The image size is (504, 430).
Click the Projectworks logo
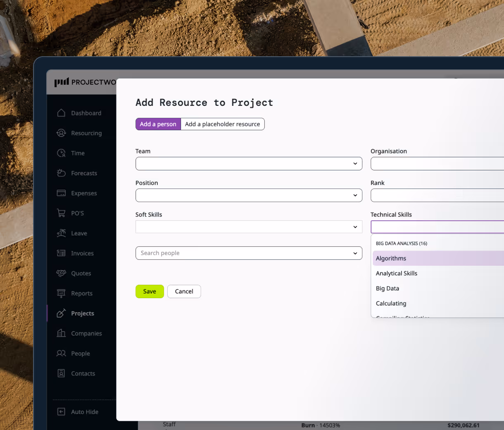tap(85, 82)
